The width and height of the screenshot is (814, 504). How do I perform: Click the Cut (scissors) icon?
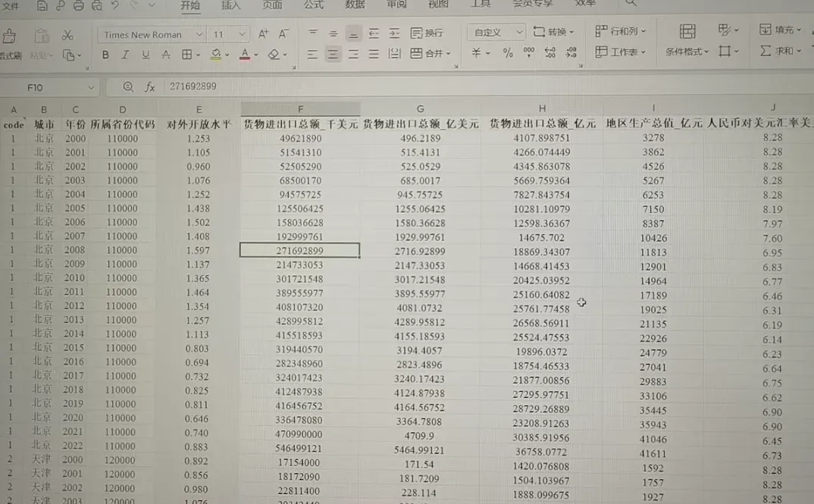[67, 34]
